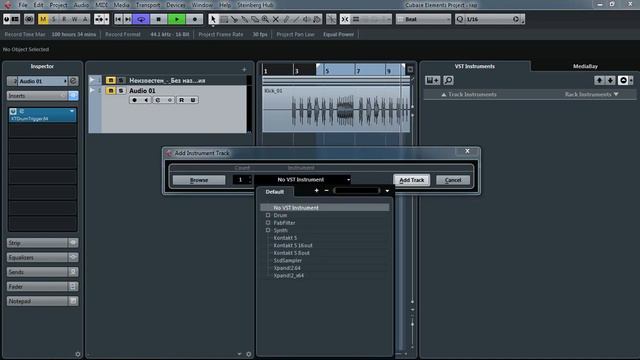Toggle the purple Cycle loop button
This screenshot has height=360, width=640.
[141, 19]
